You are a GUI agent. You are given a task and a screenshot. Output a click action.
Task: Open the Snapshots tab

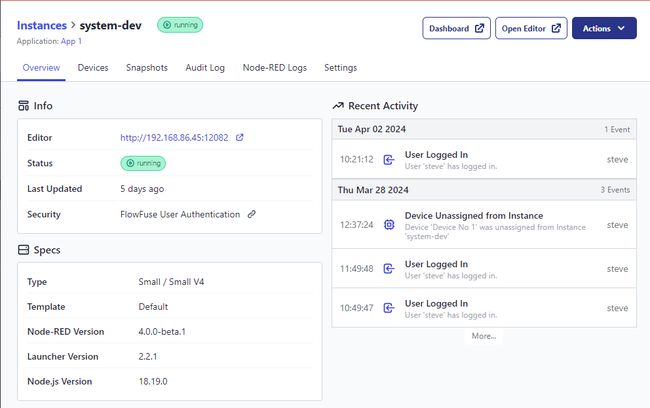coord(147,68)
